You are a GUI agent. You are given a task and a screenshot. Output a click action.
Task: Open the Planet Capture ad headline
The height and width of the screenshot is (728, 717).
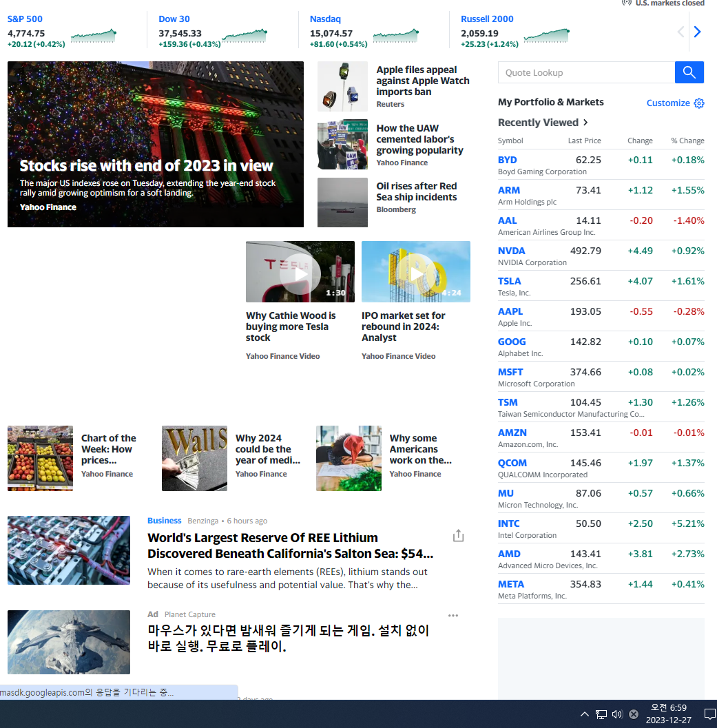tap(289, 638)
